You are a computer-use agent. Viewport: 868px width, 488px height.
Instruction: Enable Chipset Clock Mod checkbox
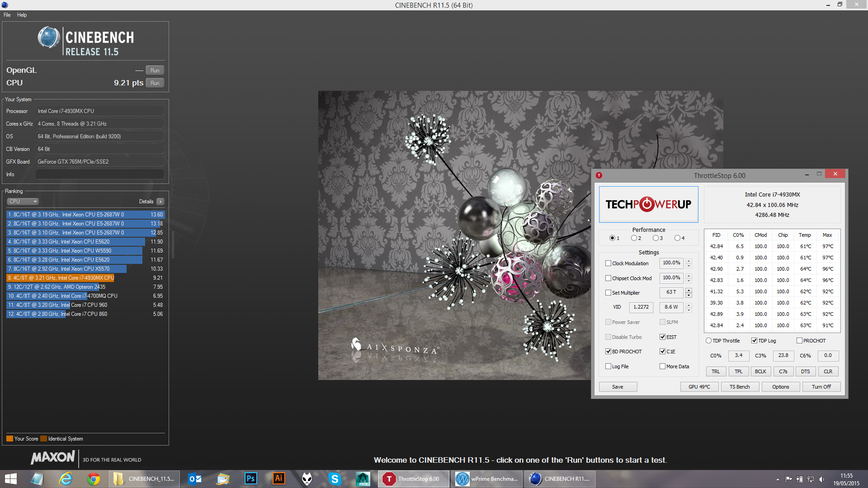608,278
